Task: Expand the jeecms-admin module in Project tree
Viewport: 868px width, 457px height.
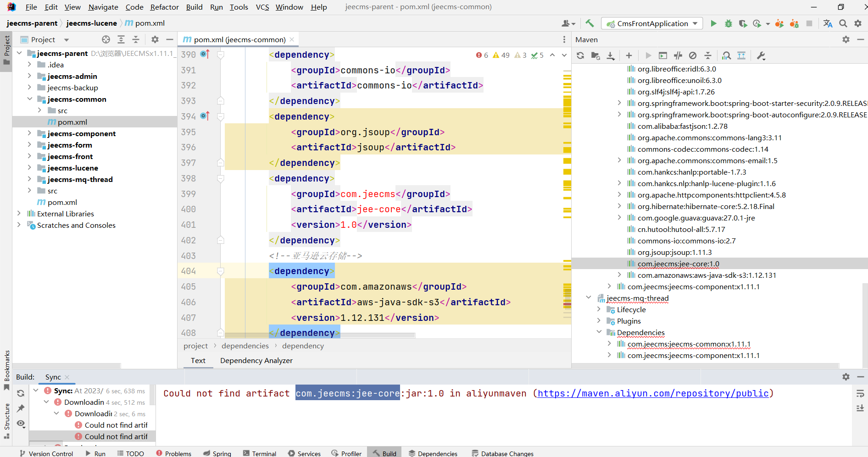Action: click(x=29, y=76)
